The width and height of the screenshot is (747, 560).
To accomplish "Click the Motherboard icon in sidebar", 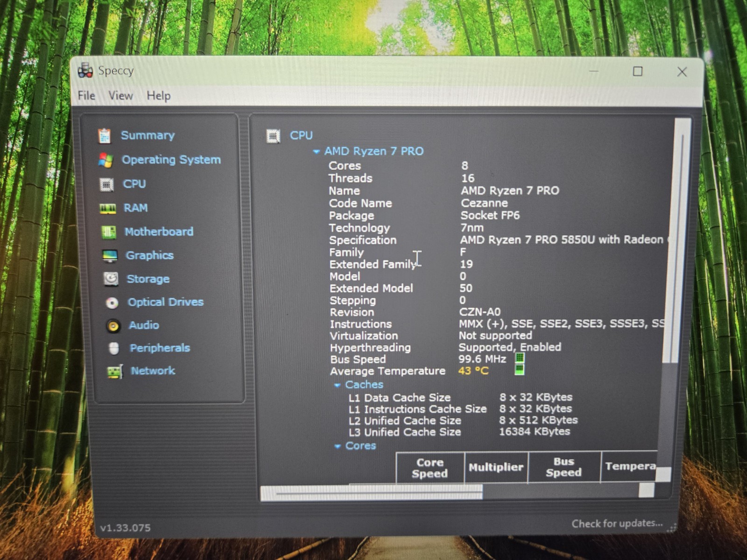I will coord(109,232).
